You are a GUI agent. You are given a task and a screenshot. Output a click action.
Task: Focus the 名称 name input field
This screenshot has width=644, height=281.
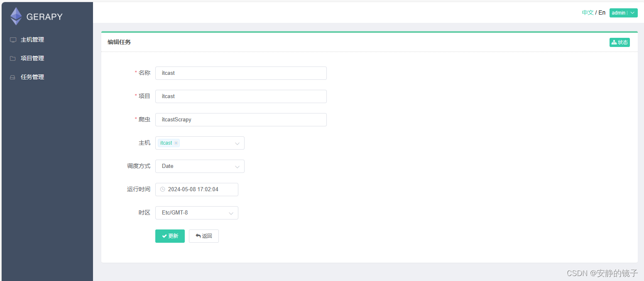click(x=241, y=73)
